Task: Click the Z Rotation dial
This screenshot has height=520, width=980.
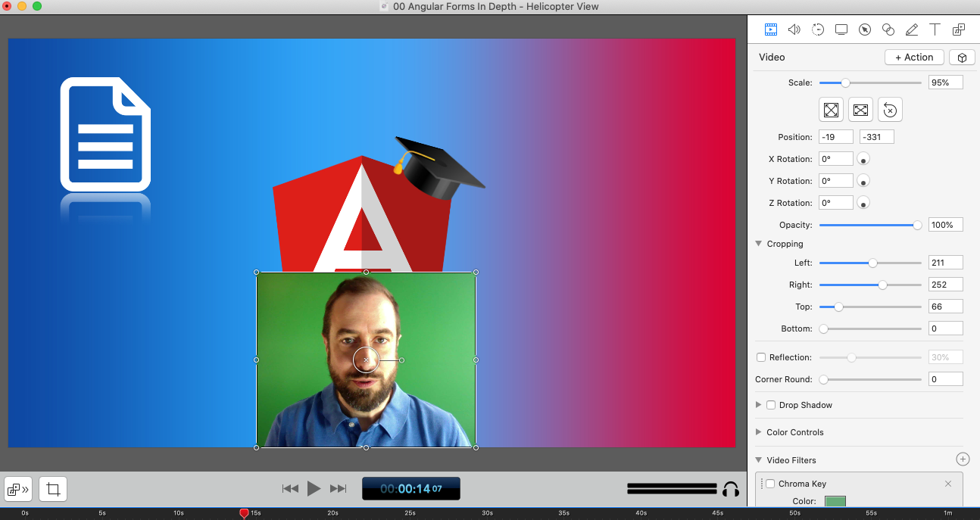Action: pos(863,203)
